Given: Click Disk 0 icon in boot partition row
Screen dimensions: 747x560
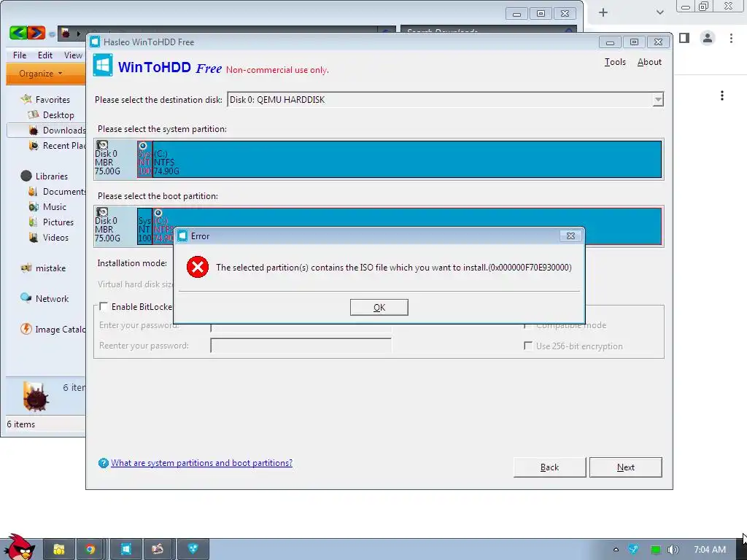Looking at the screenshot, I should (x=102, y=212).
